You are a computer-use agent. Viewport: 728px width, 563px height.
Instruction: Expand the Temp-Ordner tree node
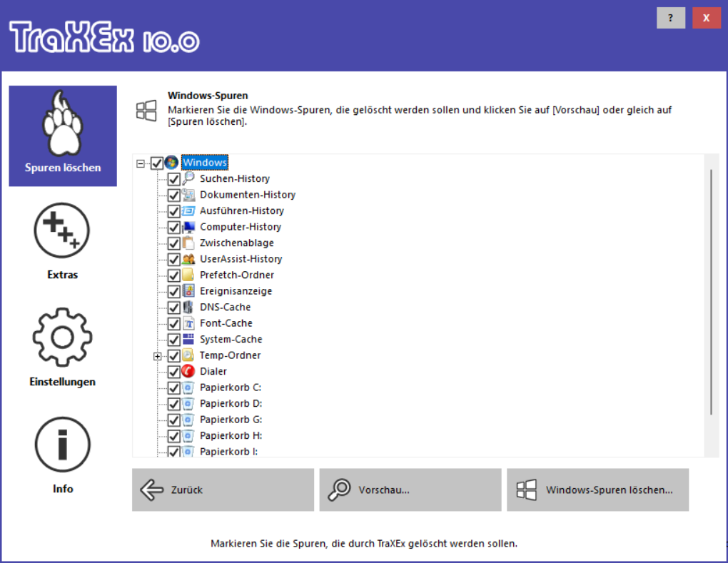point(158,357)
